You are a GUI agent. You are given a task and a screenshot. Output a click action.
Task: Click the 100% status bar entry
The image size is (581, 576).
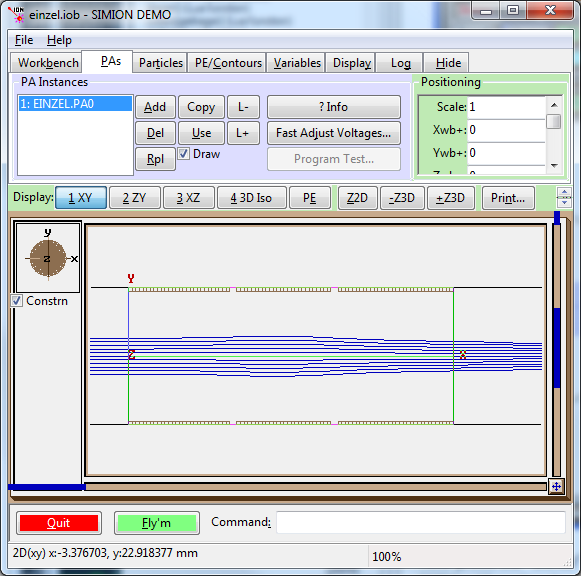point(387,556)
